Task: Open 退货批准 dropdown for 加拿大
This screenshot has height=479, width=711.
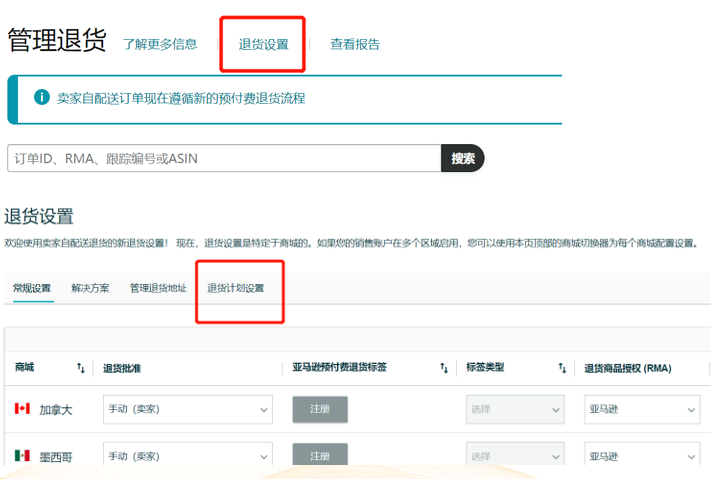Action: [187, 409]
